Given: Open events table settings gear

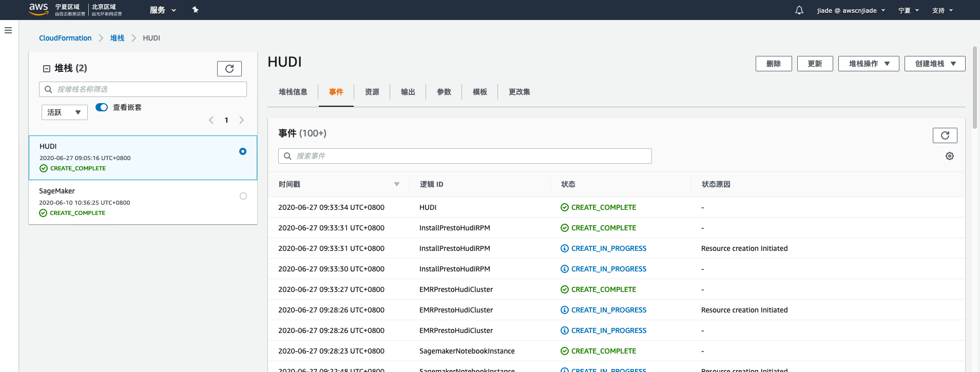Looking at the screenshot, I should [949, 156].
